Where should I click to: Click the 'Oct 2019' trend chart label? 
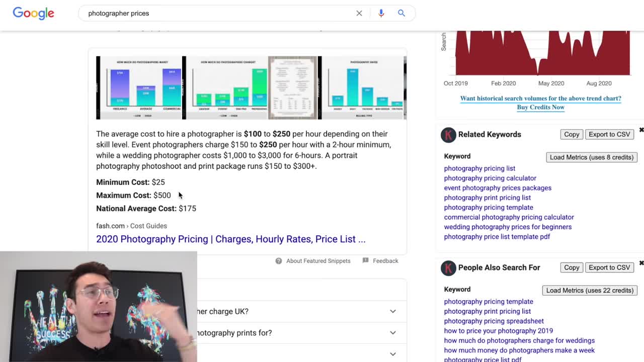(455, 83)
